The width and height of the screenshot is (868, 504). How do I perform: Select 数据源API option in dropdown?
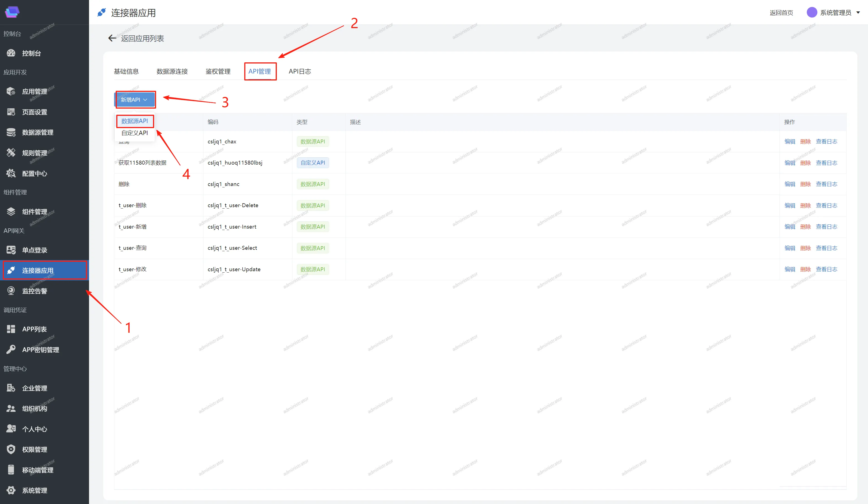(x=134, y=121)
